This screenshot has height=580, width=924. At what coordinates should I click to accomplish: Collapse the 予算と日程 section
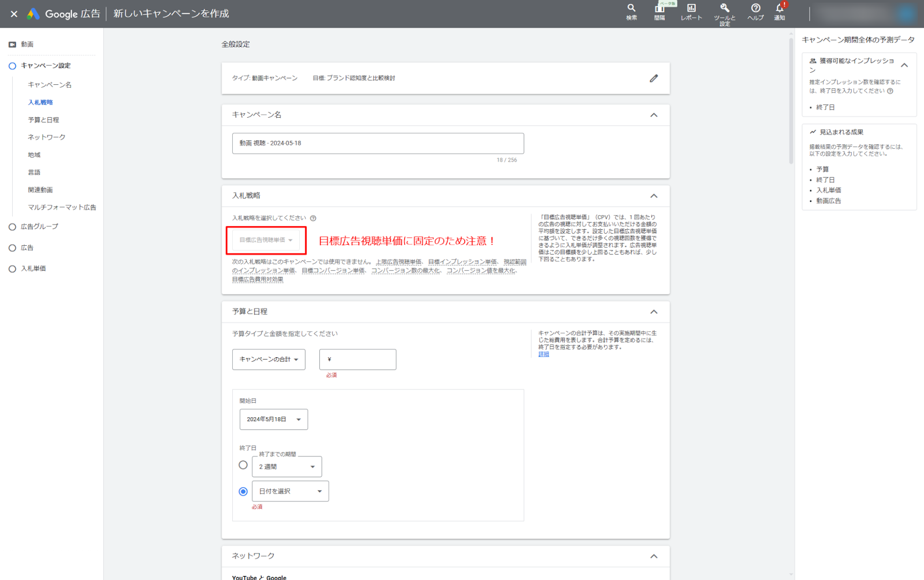point(654,312)
